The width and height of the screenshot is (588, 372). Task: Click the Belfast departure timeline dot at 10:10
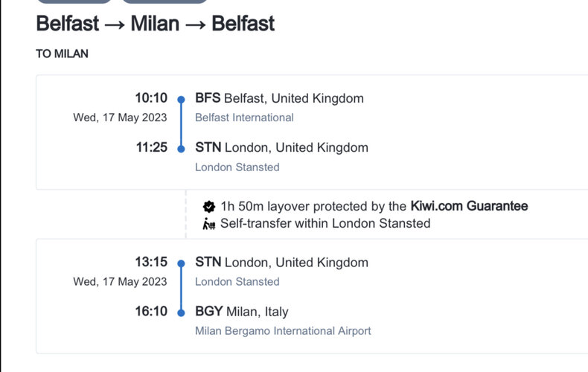[181, 100]
